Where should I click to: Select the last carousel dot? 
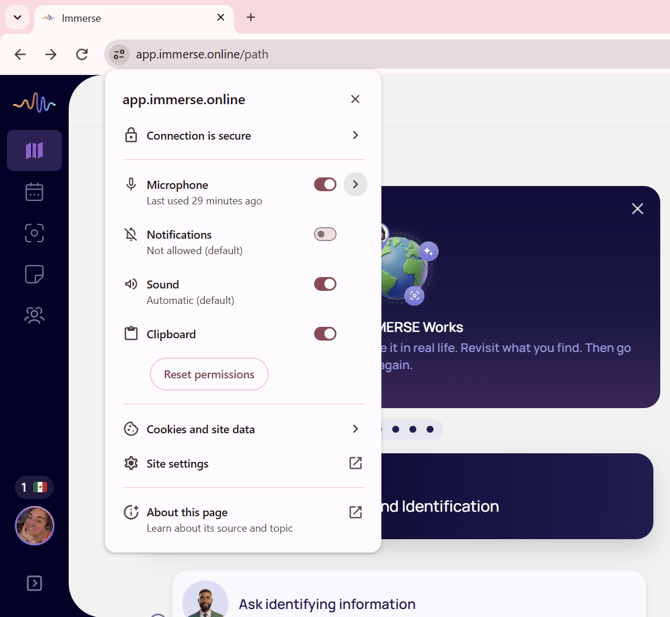coord(430,429)
